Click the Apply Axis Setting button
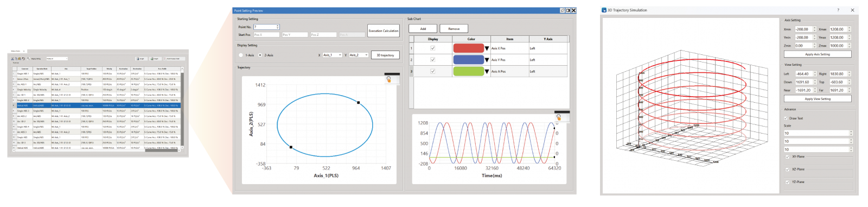Viewport: 868px width, 207px height. [818, 54]
